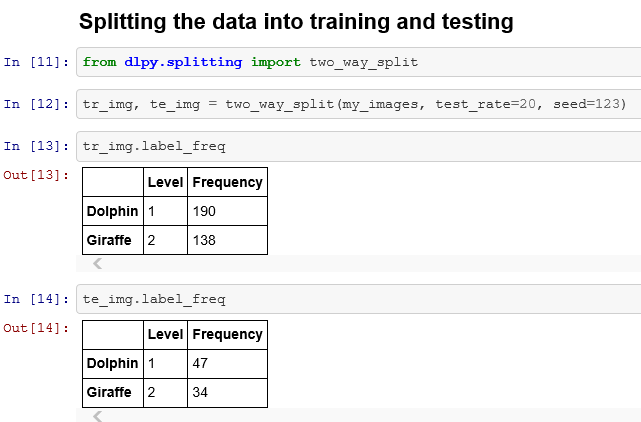Select cell In [14] te_img.label_freq
Screen dimensions: 641x422
tap(359, 299)
